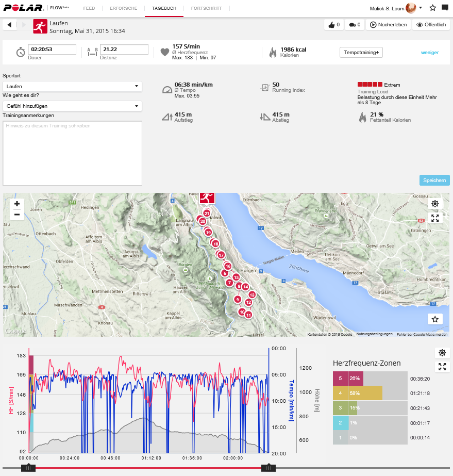Click the thumbs-up like button
453x476 pixels.
point(333,25)
